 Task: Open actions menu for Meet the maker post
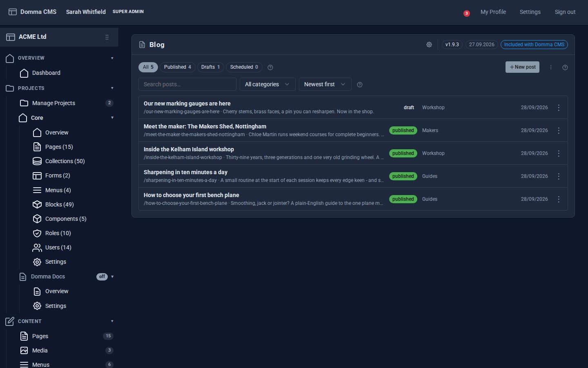(559, 130)
